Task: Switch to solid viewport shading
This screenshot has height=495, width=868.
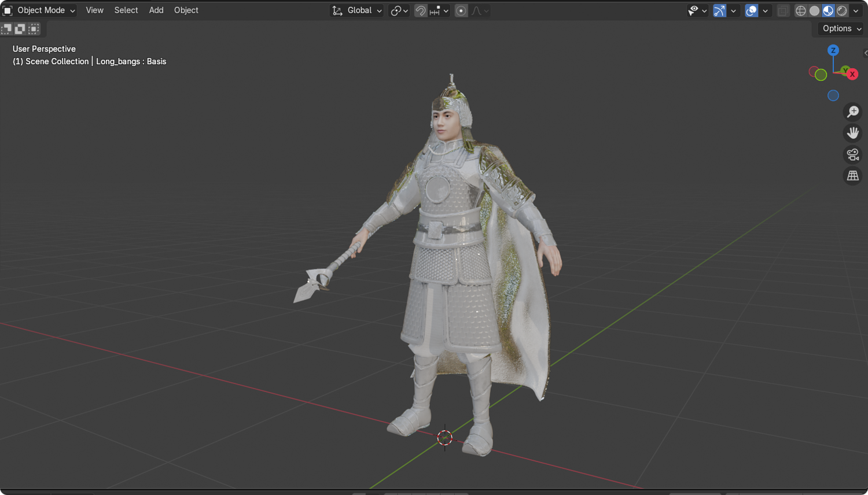Action: coord(815,10)
